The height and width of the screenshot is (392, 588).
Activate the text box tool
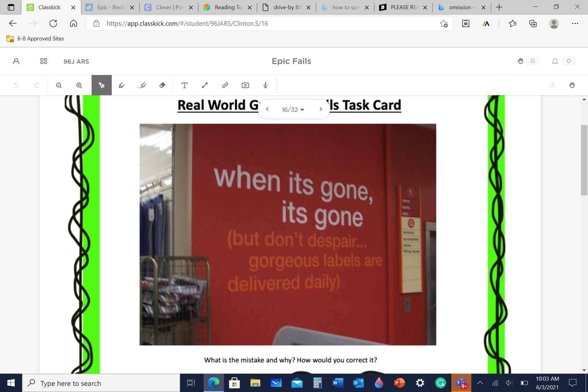(184, 85)
